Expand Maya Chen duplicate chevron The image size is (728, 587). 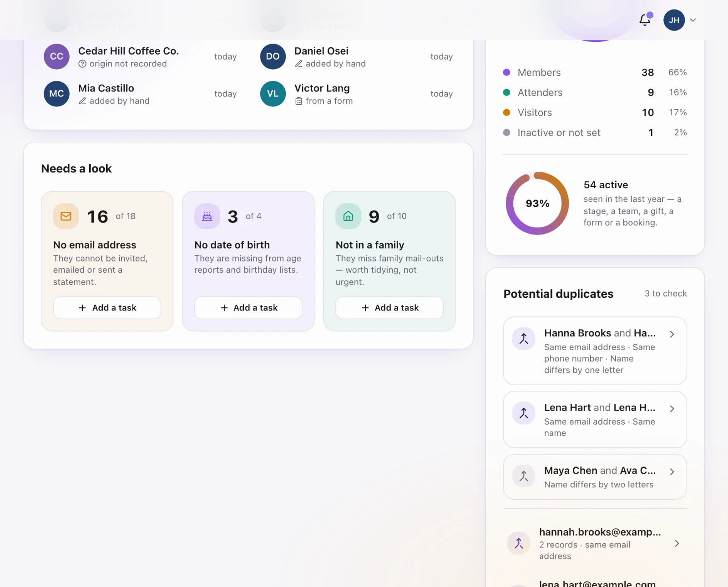(x=672, y=472)
